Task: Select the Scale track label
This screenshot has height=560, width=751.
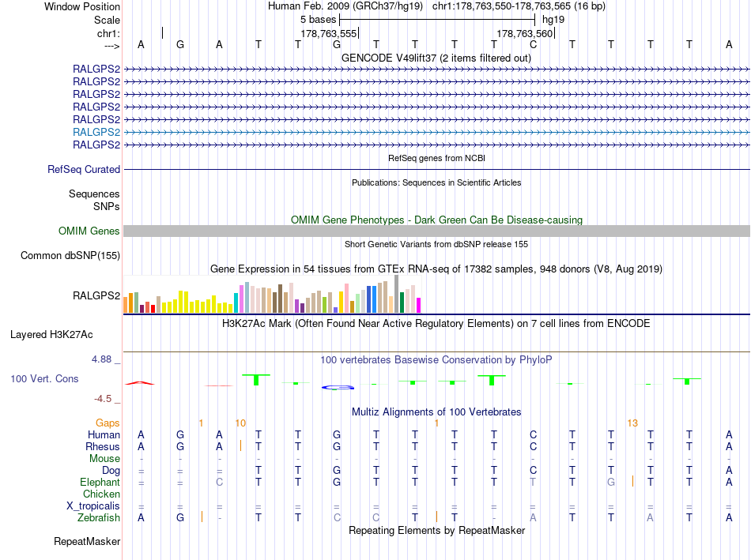Action: pos(107,20)
